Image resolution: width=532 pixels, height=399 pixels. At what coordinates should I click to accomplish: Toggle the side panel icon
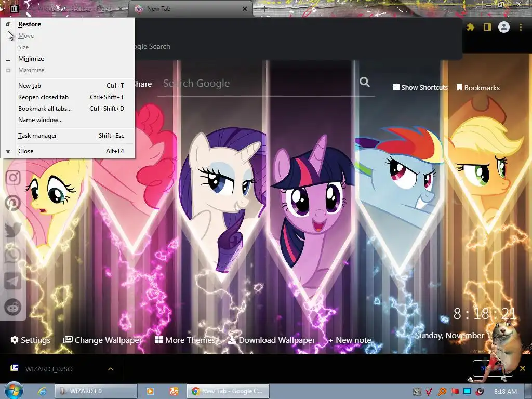[487, 27]
